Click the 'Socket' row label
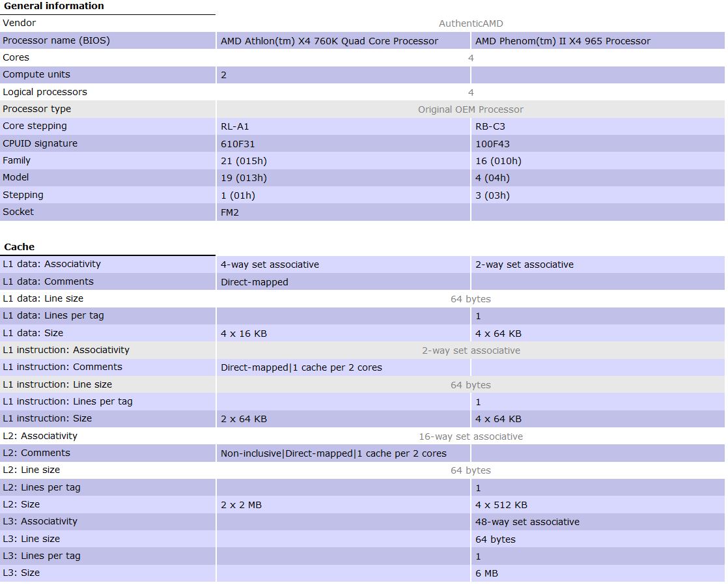This screenshot has width=728, height=585. tap(18, 212)
